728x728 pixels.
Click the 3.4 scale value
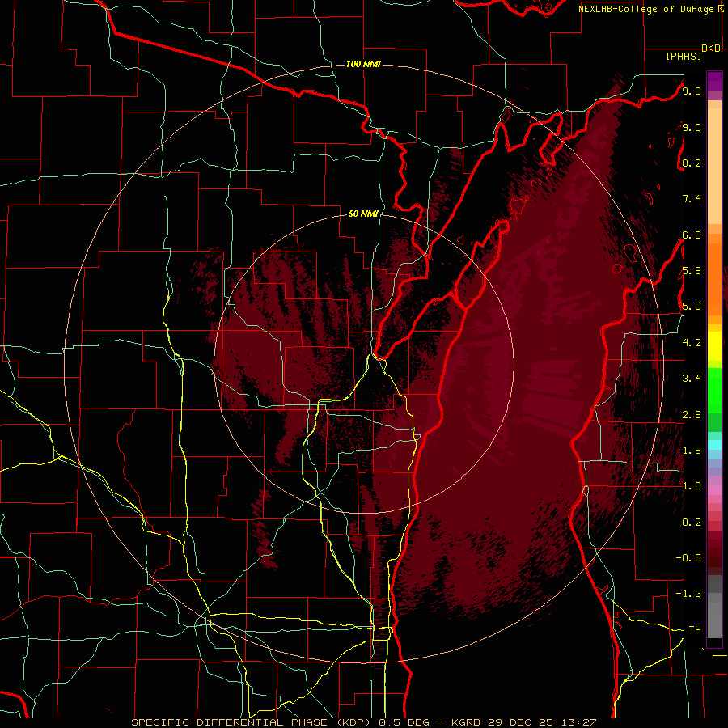pos(692,379)
